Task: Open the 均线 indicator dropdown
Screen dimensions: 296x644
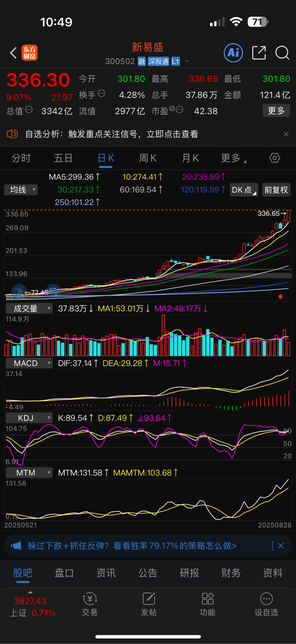Action: coord(21,190)
